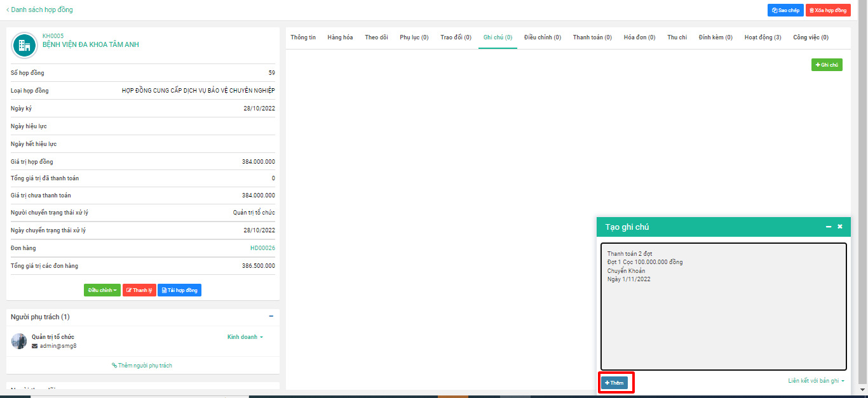Minimize the Tạo ghi chú panel
Image resolution: width=868 pixels, height=398 pixels.
click(828, 227)
